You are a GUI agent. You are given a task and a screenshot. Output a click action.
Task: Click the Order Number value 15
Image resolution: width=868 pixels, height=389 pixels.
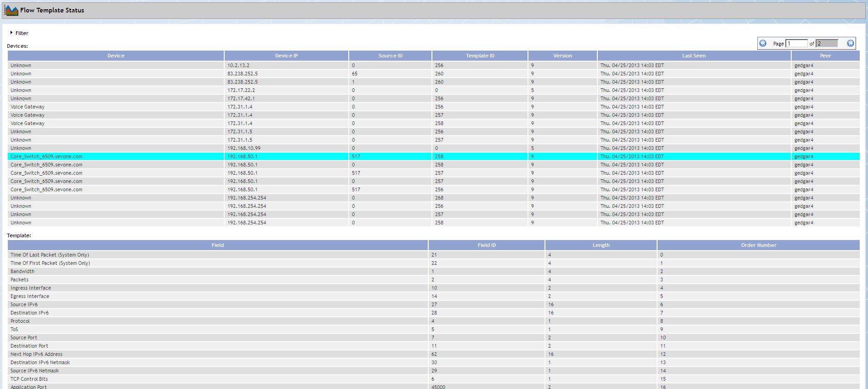pyautogui.click(x=663, y=379)
